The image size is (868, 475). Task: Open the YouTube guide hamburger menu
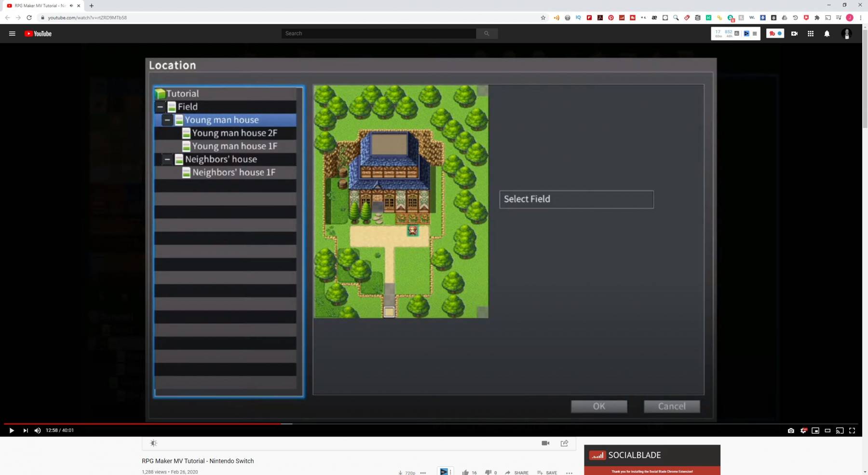click(12, 34)
